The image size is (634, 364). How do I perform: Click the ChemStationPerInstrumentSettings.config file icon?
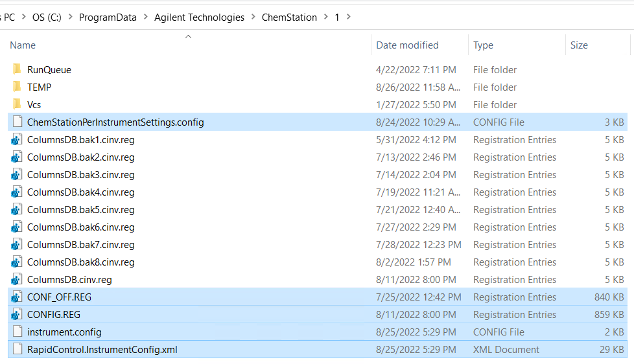17,122
